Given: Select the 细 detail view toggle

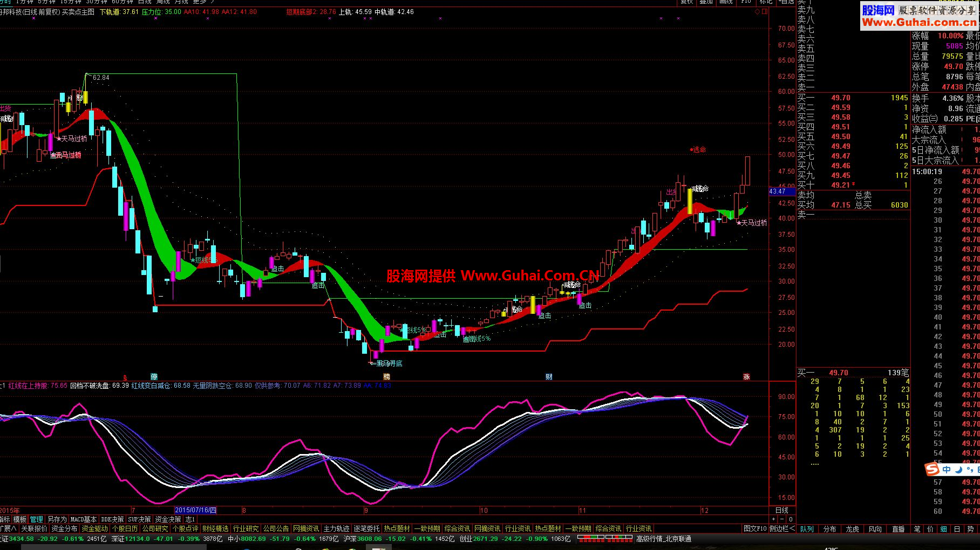Looking at the screenshot, I should tap(944, 529).
